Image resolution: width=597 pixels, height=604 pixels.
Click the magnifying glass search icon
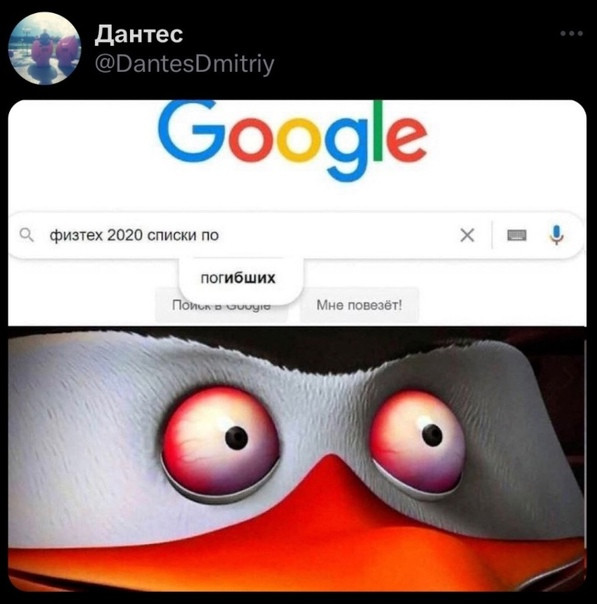point(27,235)
